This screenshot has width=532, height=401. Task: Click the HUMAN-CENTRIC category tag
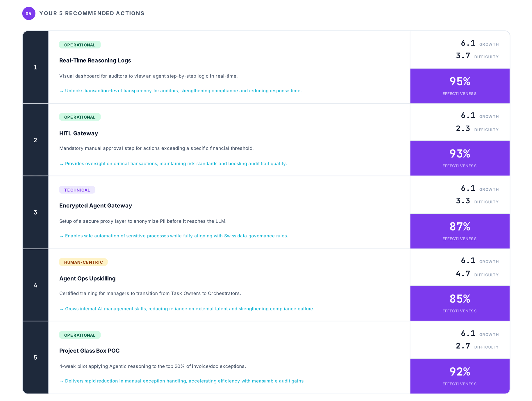pos(83,262)
